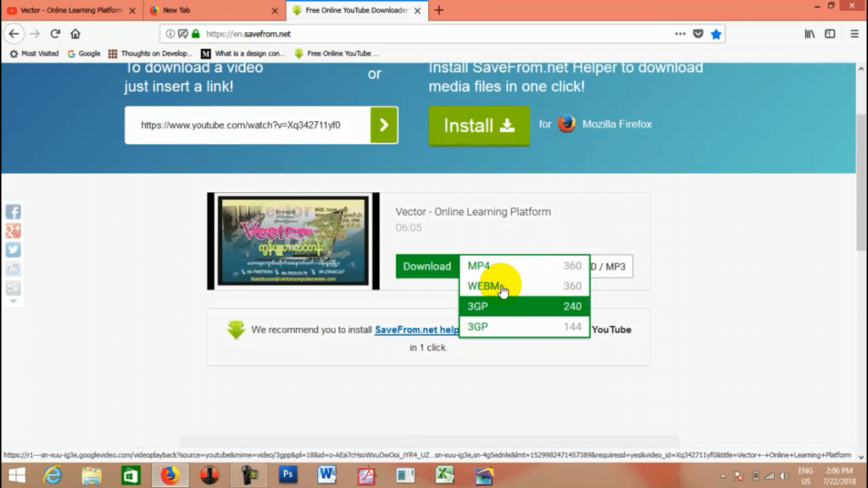This screenshot has height=488, width=868.
Task: Open Photoshop from the taskbar
Action: 288,474
